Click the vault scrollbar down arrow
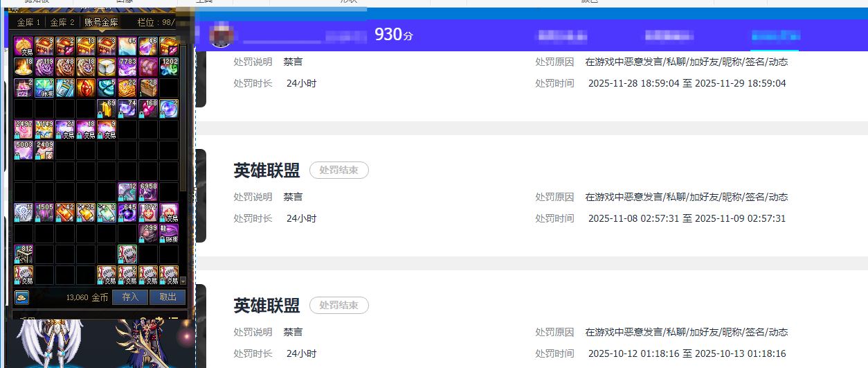868x368 pixels. coord(183,281)
